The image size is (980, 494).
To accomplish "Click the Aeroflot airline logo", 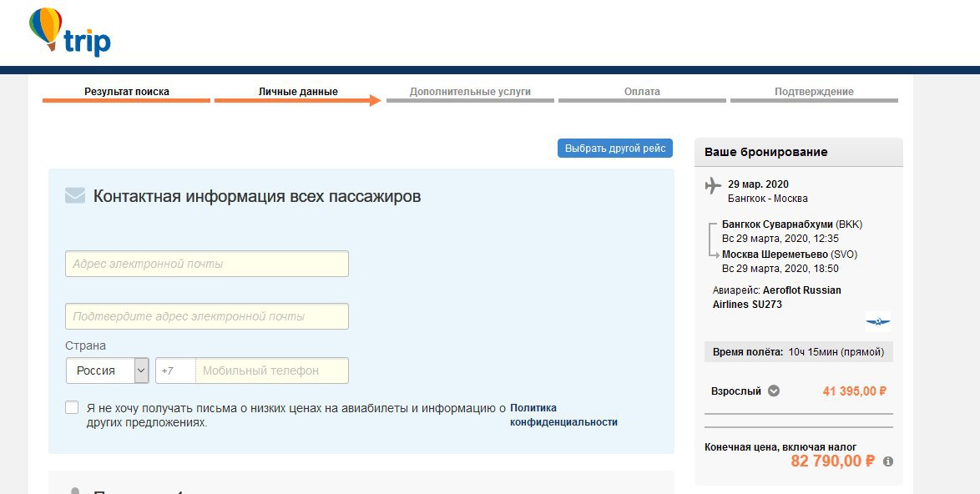I will point(878,321).
